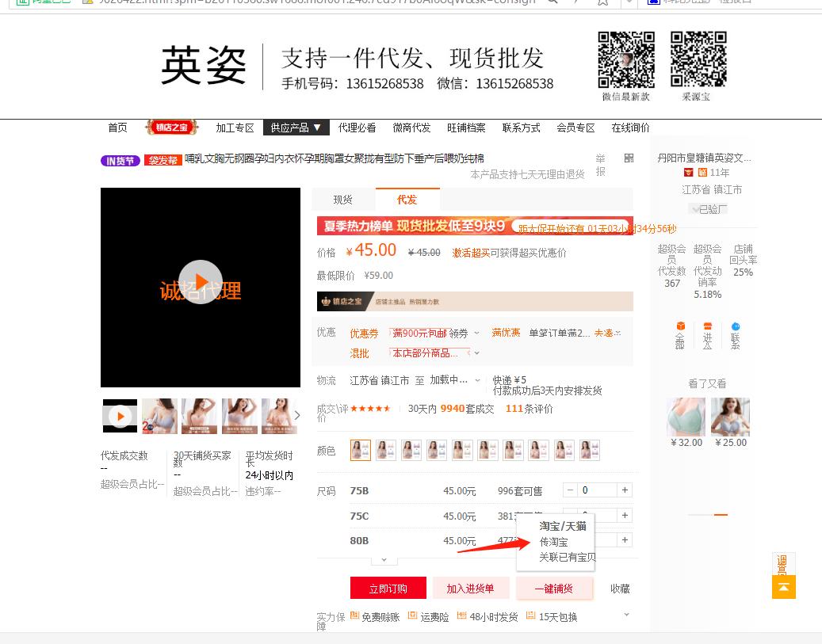Select the second color swatch option

click(385, 449)
